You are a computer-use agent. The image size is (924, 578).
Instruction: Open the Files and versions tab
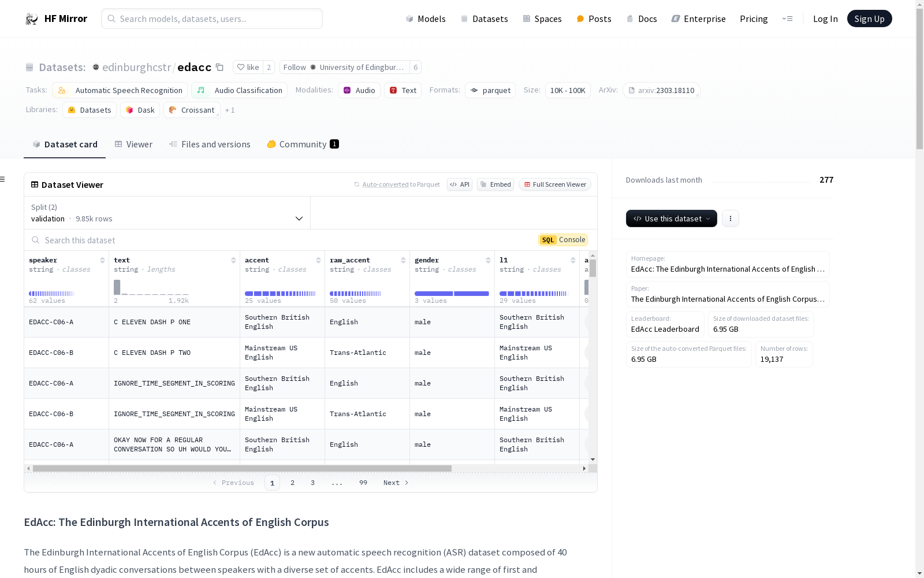coord(210,144)
